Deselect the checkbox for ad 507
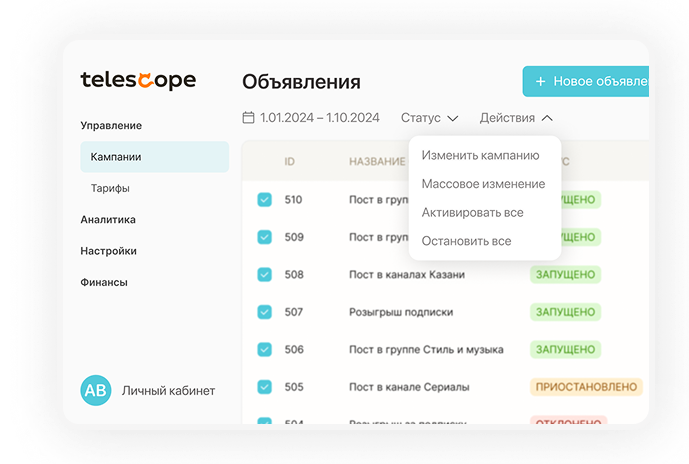This screenshot has width=689, height=464. click(264, 312)
